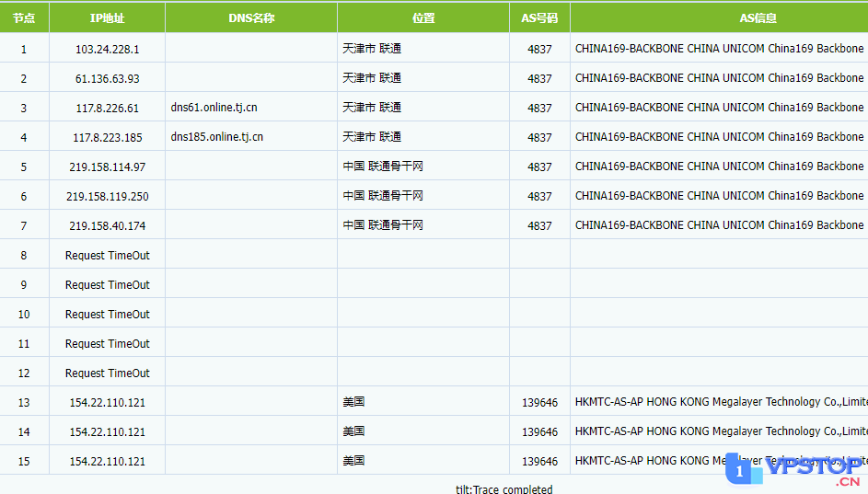This screenshot has height=494, width=868.
Task: Click 中国 联通骨干网 location in node 5 row
Action: click(x=383, y=166)
